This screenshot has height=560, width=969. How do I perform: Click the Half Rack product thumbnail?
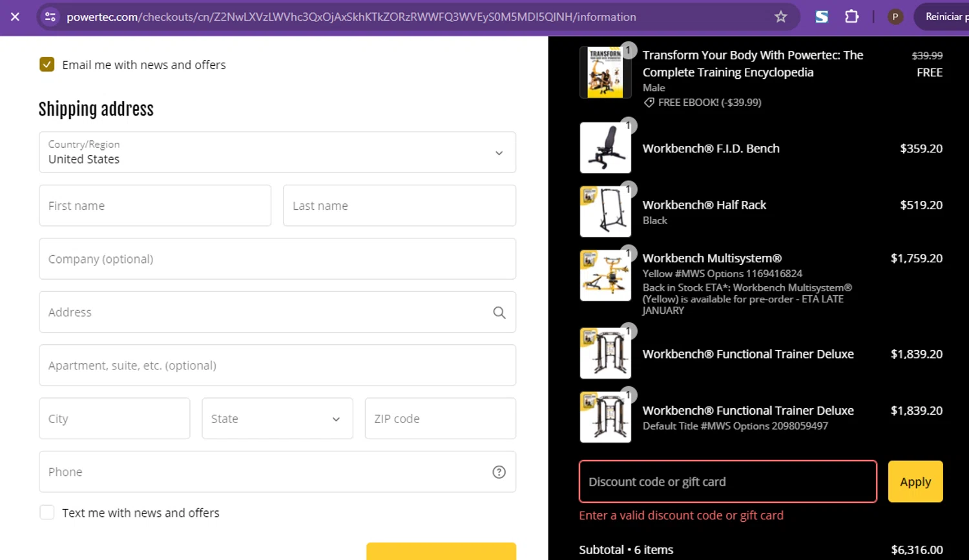pyautogui.click(x=605, y=212)
